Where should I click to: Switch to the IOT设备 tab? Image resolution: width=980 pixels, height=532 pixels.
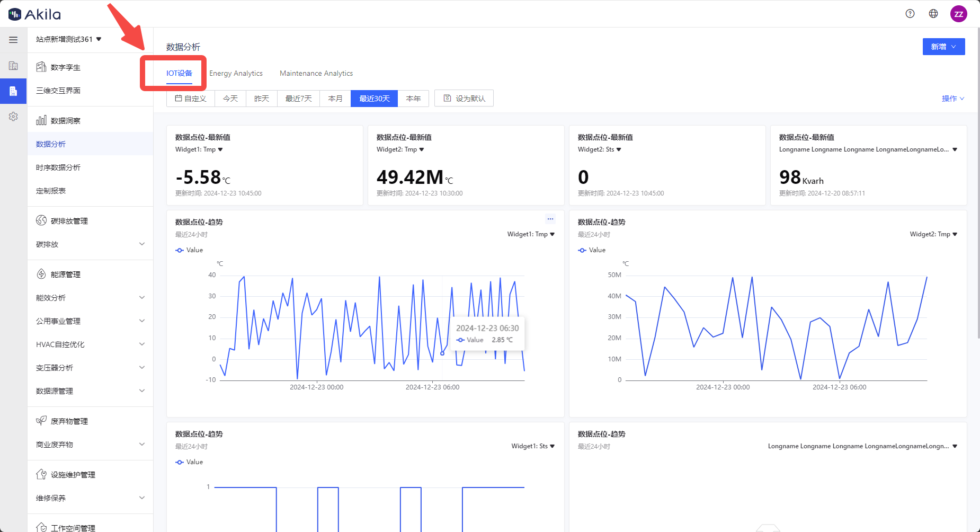(179, 73)
